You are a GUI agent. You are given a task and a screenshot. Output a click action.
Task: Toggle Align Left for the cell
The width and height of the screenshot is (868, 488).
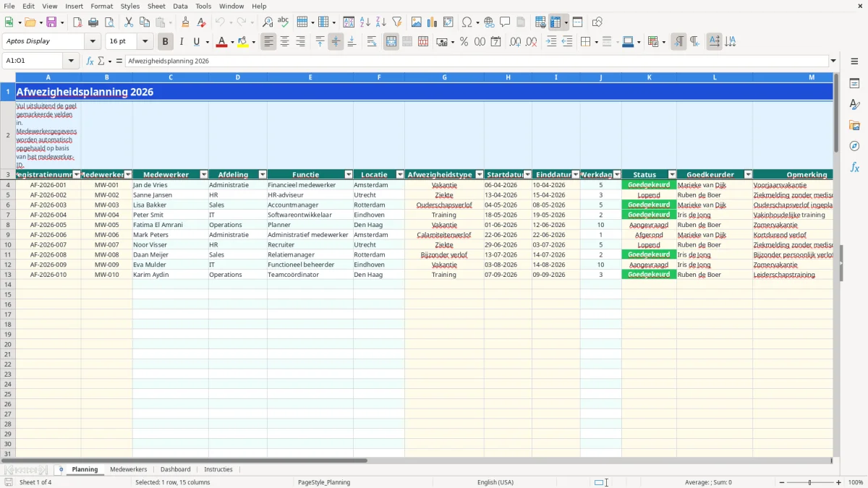pyautogui.click(x=268, y=42)
